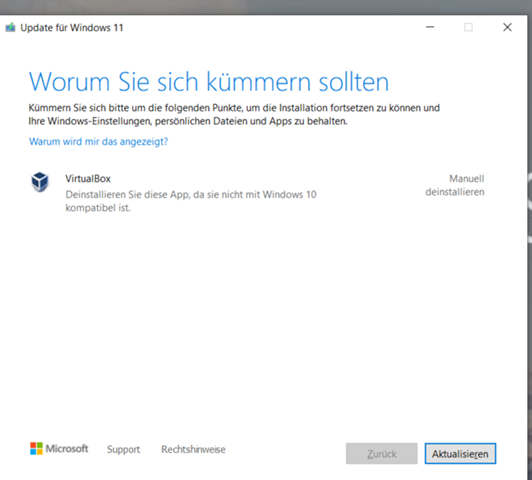The image size is (532, 480).
Task: Click the Aktualisieren button
Action: 460,454
